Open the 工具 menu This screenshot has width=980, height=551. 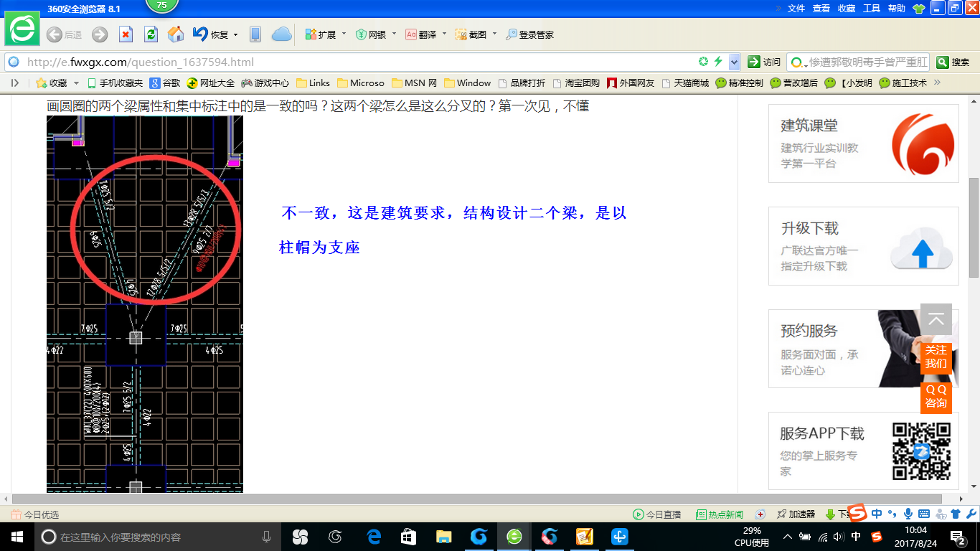click(872, 9)
